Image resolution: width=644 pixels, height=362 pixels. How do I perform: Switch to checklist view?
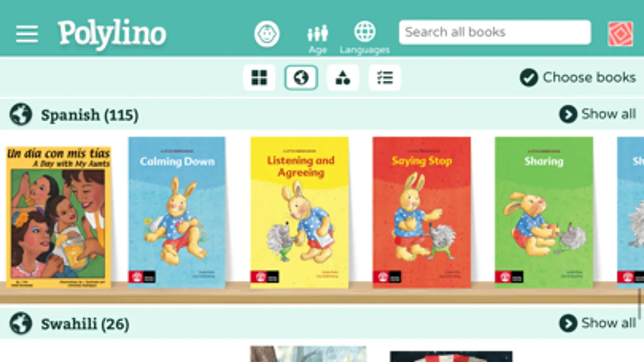(x=385, y=77)
